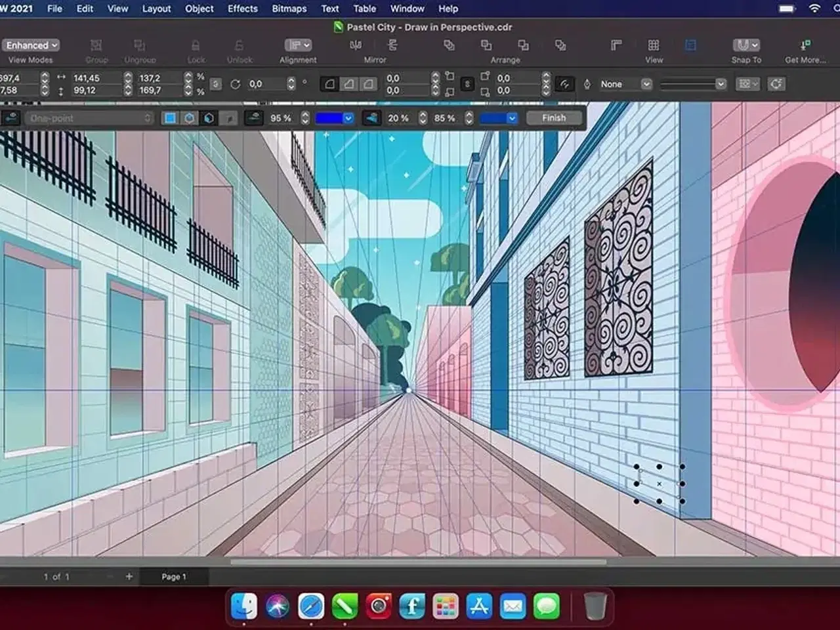Click the horizontal scrollbar below the canvas
Image resolution: width=840 pixels, height=630 pixels.
pos(419,562)
